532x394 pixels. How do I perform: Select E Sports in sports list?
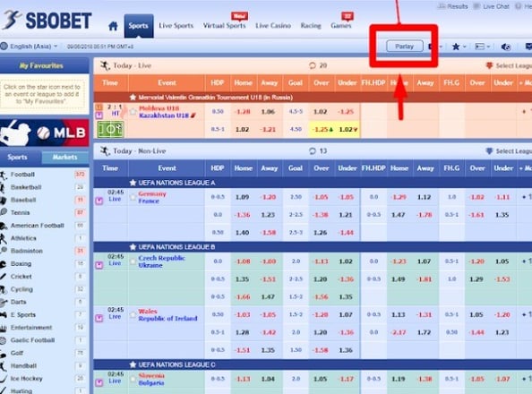click(x=23, y=314)
